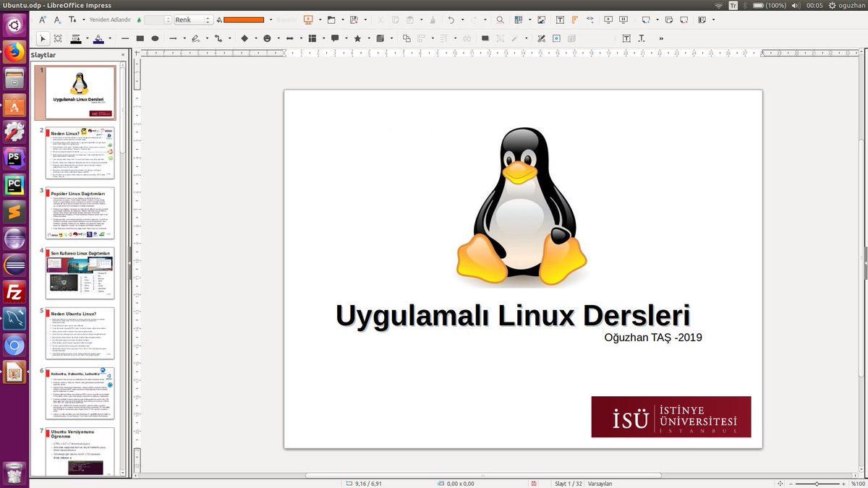Screen dimensions: 868x488
Task: Expand the new slide dropdown arrow
Action: pos(657,20)
